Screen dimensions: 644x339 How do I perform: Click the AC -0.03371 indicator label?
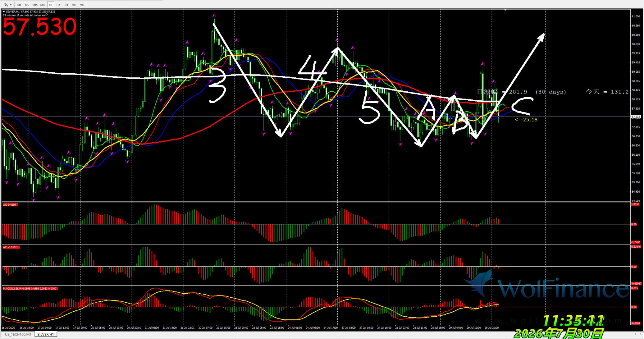tap(11, 247)
